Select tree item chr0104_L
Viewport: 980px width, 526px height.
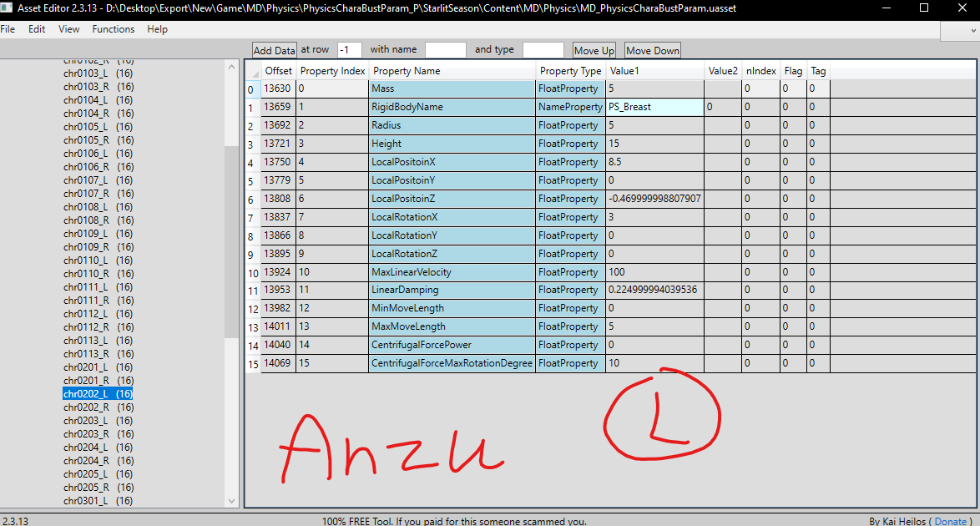point(99,100)
